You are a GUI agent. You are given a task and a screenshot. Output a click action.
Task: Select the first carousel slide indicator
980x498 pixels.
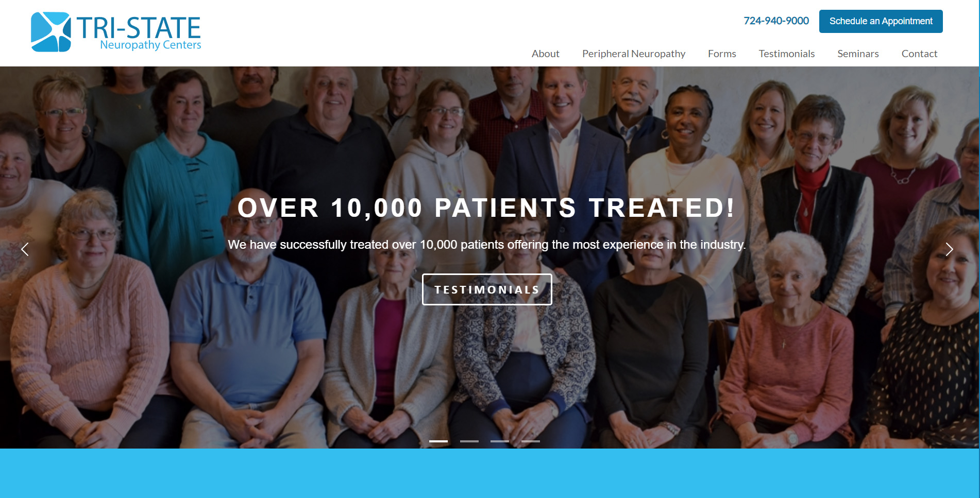pyautogui.click(x=438, y=441)
